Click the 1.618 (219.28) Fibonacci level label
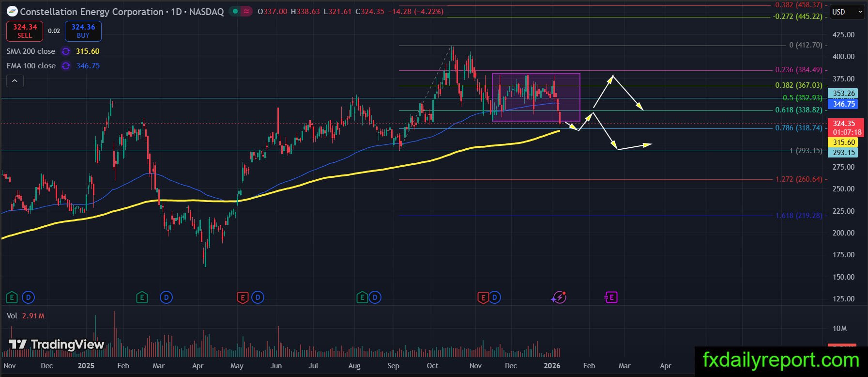The width and height of the screenshot is (868, 377). [x=799, y=216]
